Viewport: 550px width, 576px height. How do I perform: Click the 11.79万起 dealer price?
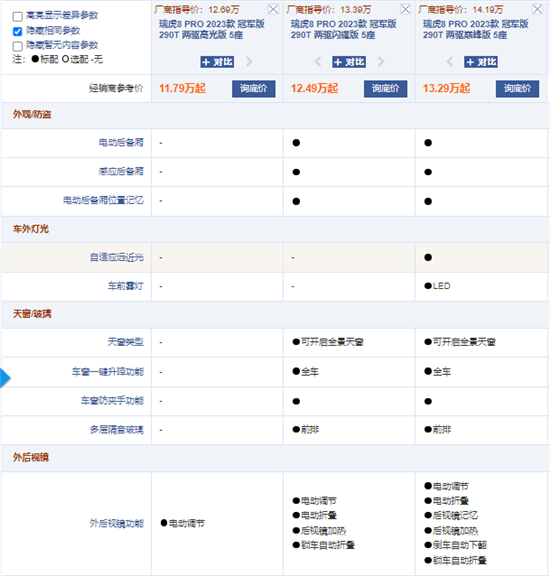pos(182,89)
